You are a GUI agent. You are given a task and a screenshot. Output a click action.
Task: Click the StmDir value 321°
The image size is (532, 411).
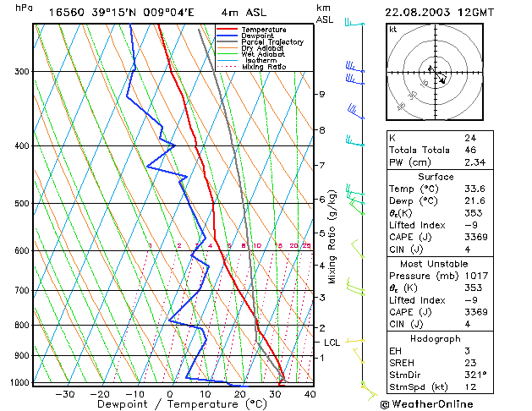pyautogui.click(x=475, y=375)
